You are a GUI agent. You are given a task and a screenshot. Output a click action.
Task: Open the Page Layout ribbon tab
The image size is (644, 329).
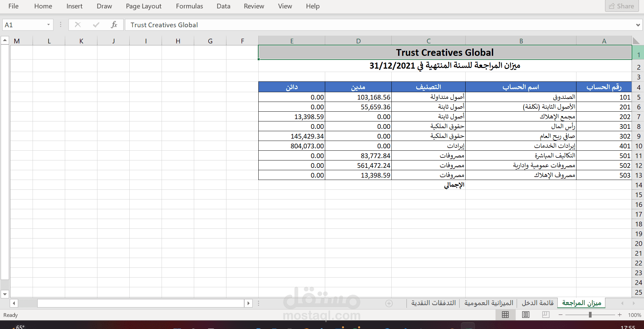click(143, 6)
